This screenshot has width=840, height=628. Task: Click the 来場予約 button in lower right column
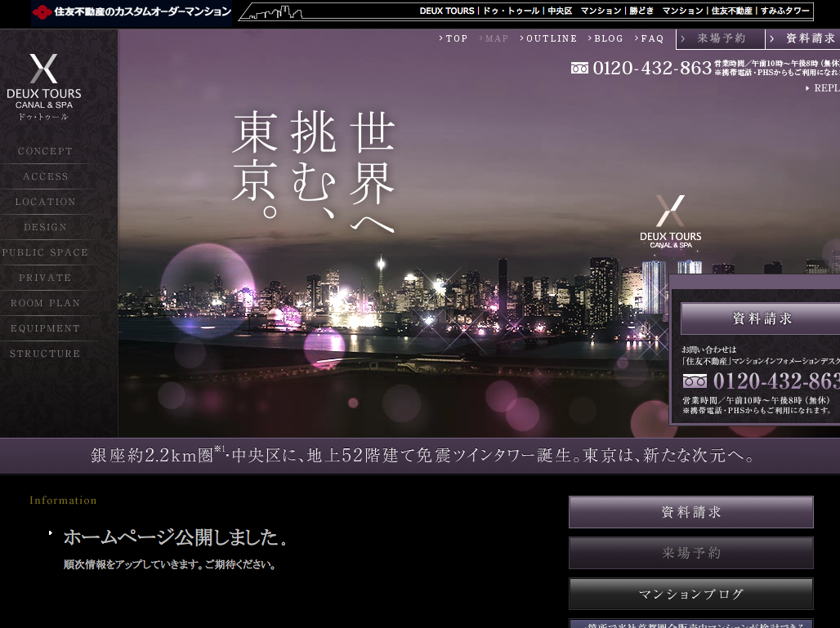(690, 553)
